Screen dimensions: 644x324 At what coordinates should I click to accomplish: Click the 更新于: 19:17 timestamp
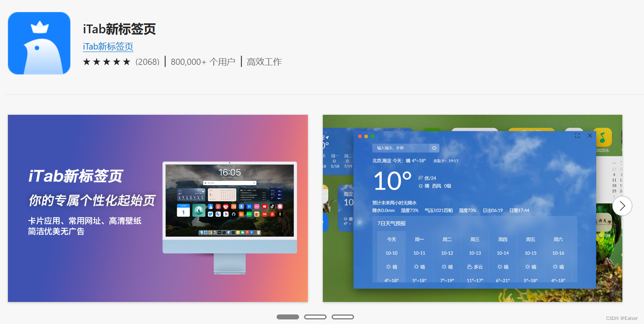pos(446,161)
